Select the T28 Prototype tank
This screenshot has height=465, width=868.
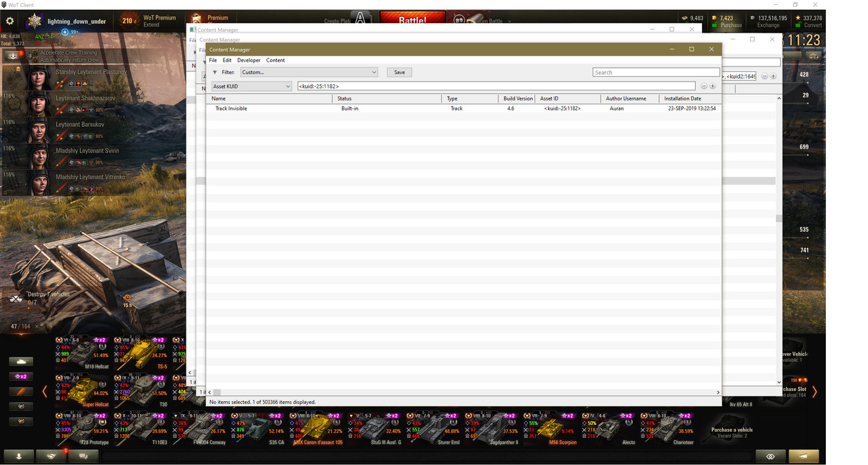[x=82, y=428]
